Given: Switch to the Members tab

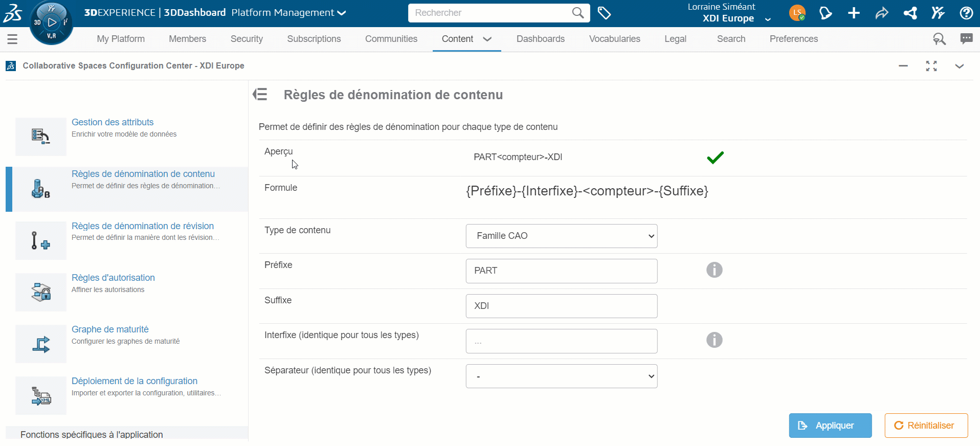Looking at the screenshot, I should (187, 39).
